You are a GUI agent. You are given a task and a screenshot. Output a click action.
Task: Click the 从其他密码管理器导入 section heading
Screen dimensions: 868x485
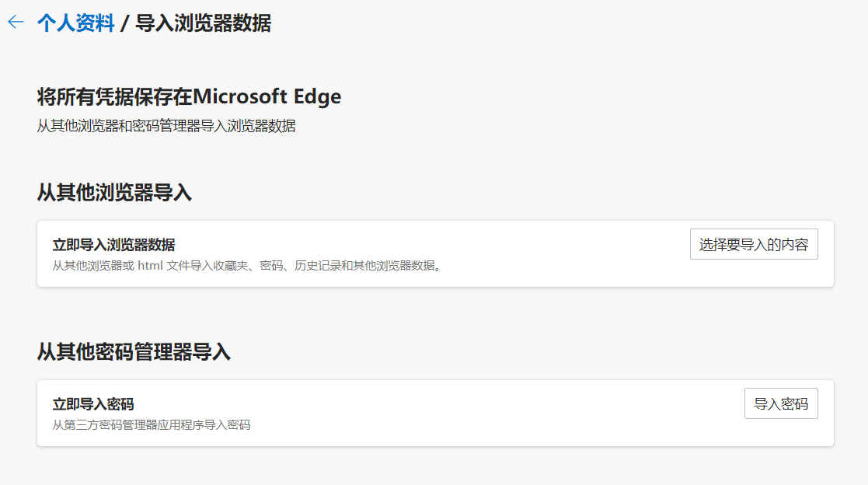(x=134, y=351)
